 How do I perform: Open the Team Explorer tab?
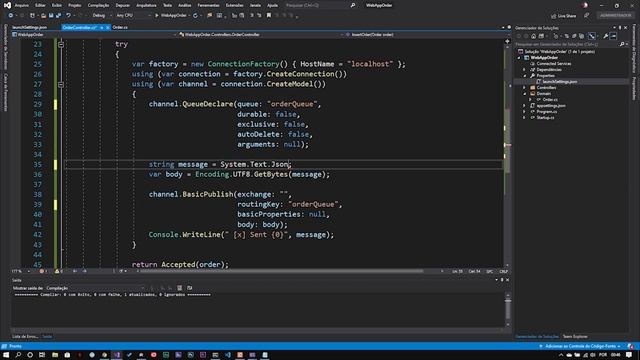click(575, 337)
